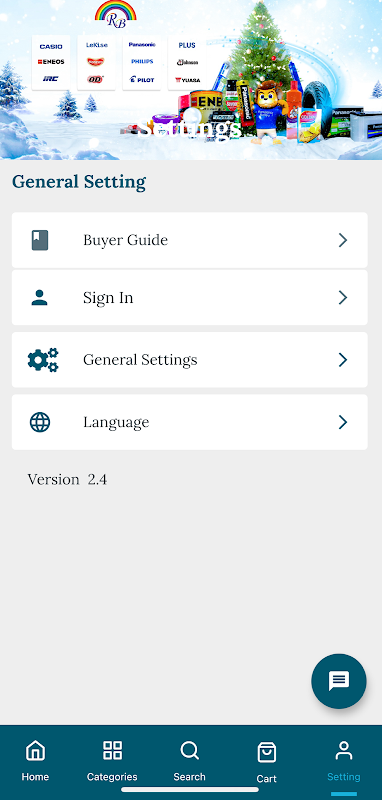Tap the Sign In person icon
This screenshot has width=382, height=800.
[39, 297]
